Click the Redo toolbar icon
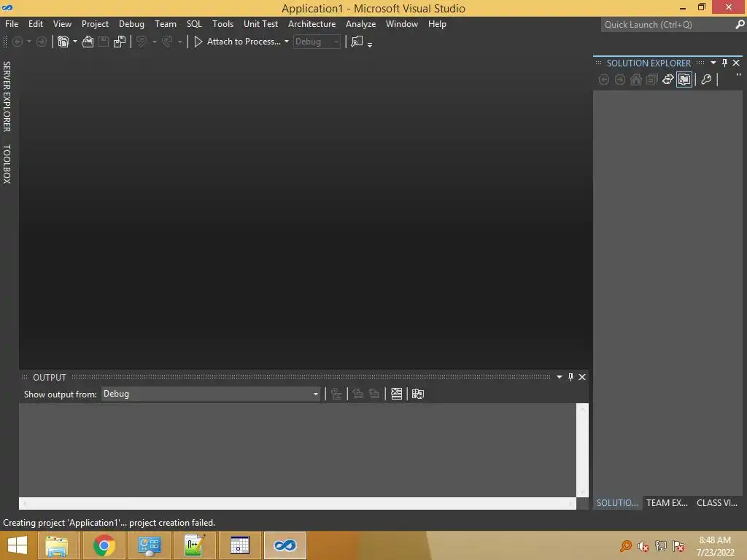747x560 pixels. 167,42
